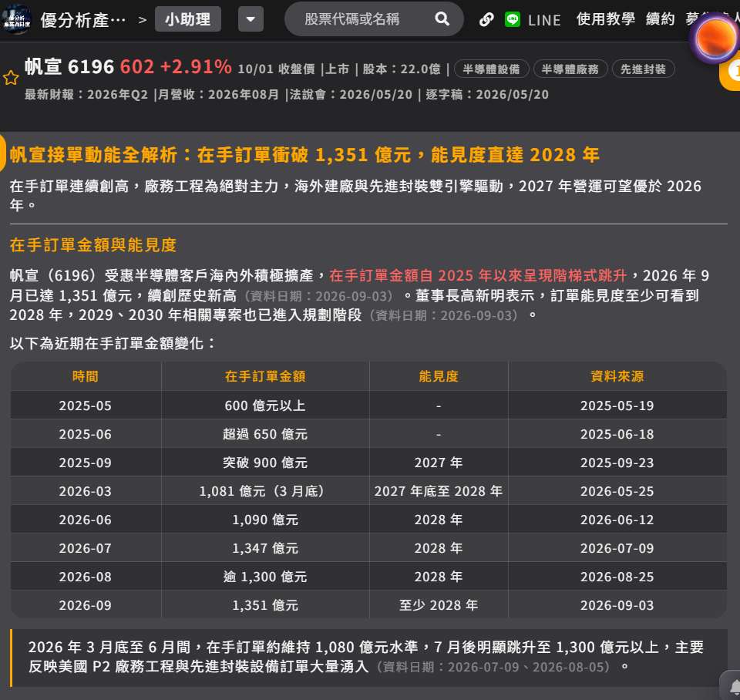Viewport: 740px width, 700px height.
Task: Favorite 帆宣 with the star icon
Action: click(11, 78)
